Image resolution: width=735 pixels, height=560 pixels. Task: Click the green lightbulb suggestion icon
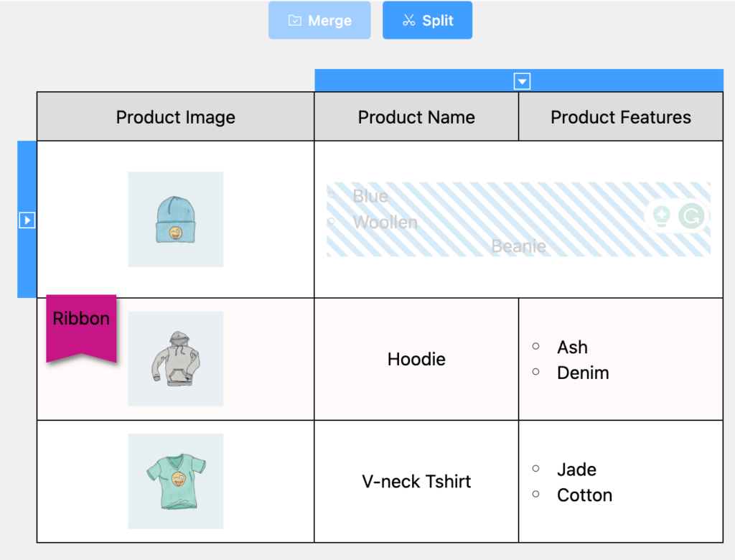(x=661, y=216)
